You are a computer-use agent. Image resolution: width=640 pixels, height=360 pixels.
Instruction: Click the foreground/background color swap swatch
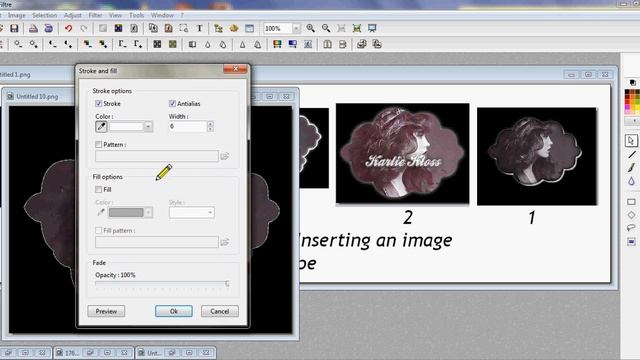(x=633, y=83)
